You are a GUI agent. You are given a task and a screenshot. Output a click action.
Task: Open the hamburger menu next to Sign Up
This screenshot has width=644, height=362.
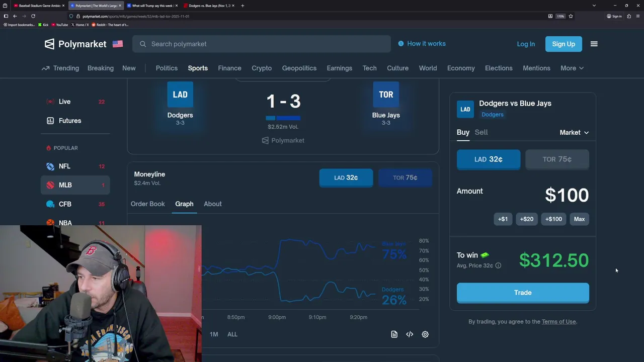[x=594, y=44]
